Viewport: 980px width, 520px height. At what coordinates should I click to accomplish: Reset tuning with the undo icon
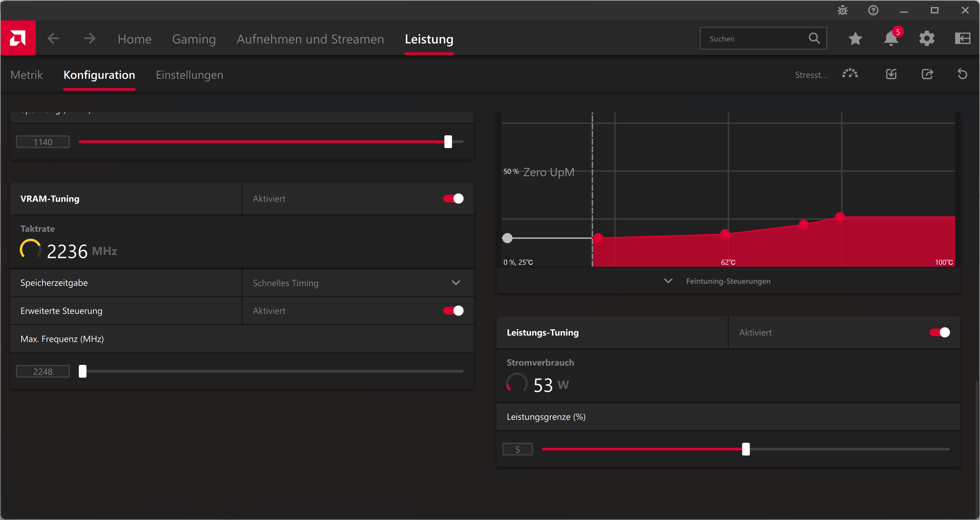[x=962, y=74]
